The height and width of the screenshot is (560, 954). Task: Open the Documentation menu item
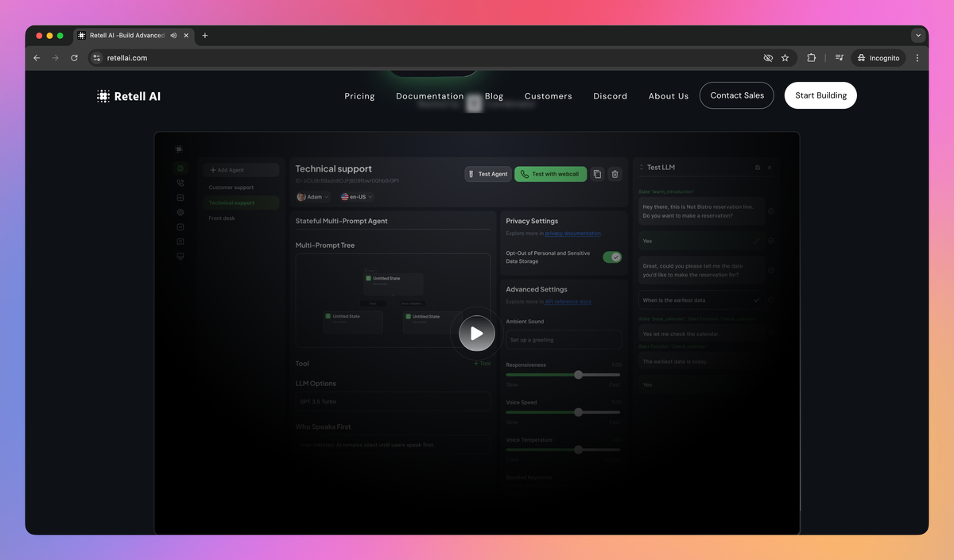point(429,96)
